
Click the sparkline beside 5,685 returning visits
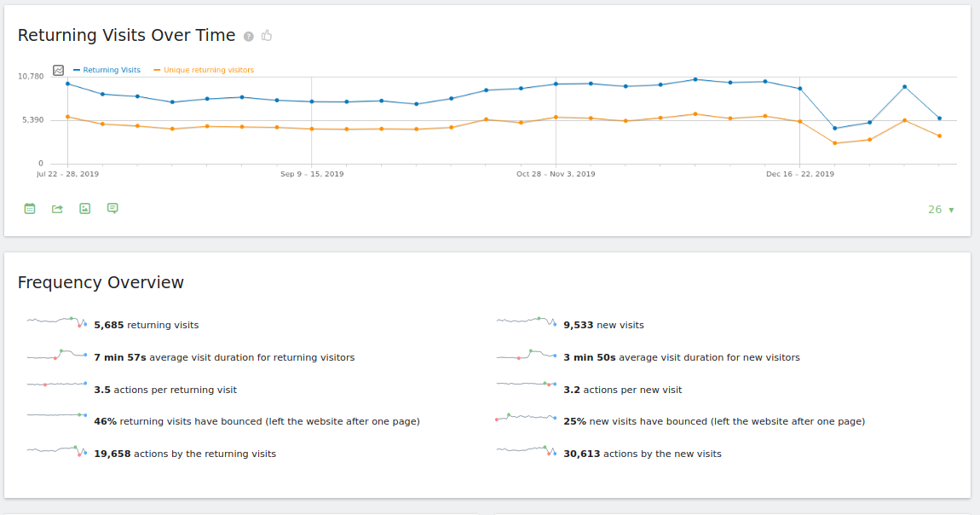click(57, 321)
